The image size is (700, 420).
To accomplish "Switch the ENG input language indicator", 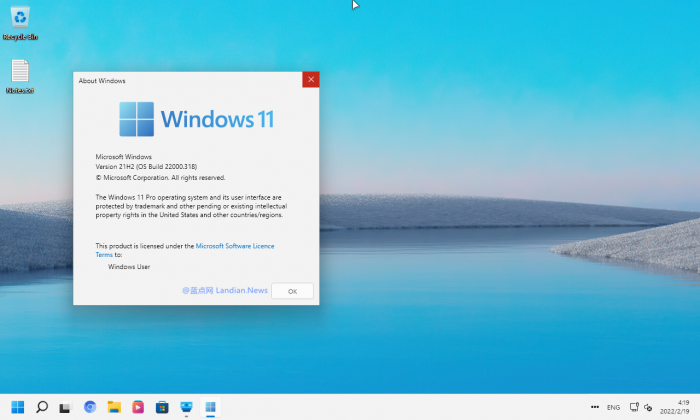I will click(x=613, y=407).
